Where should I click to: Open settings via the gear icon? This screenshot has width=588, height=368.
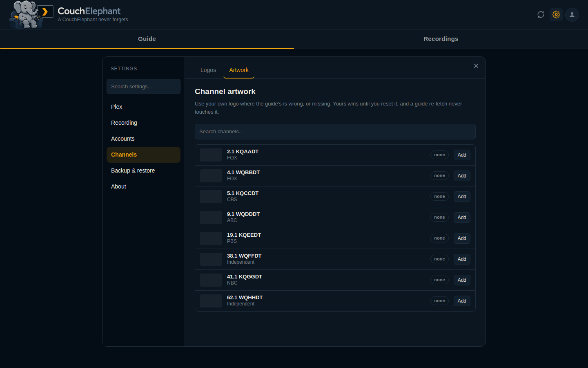point(556,15)
